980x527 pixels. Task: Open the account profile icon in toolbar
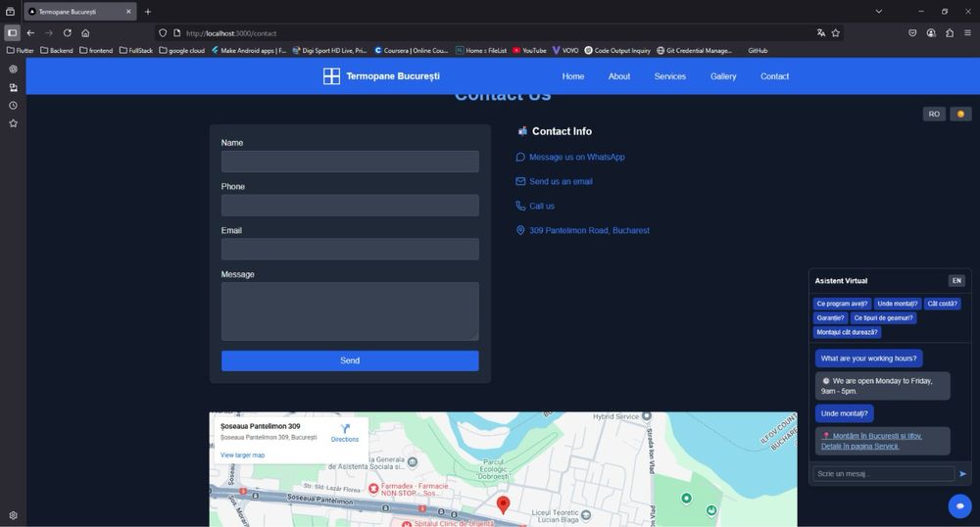click(931, 33)
